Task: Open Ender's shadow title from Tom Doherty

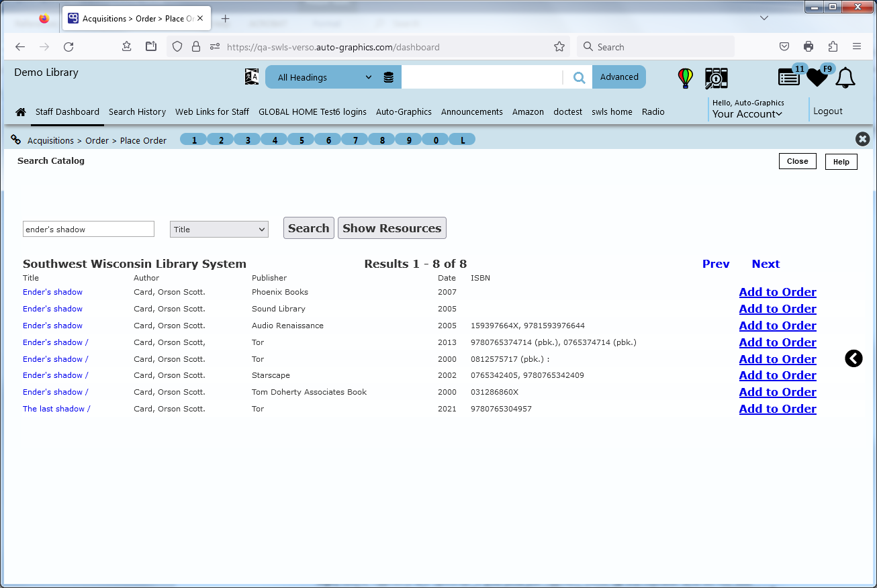Action: point(56,392)
